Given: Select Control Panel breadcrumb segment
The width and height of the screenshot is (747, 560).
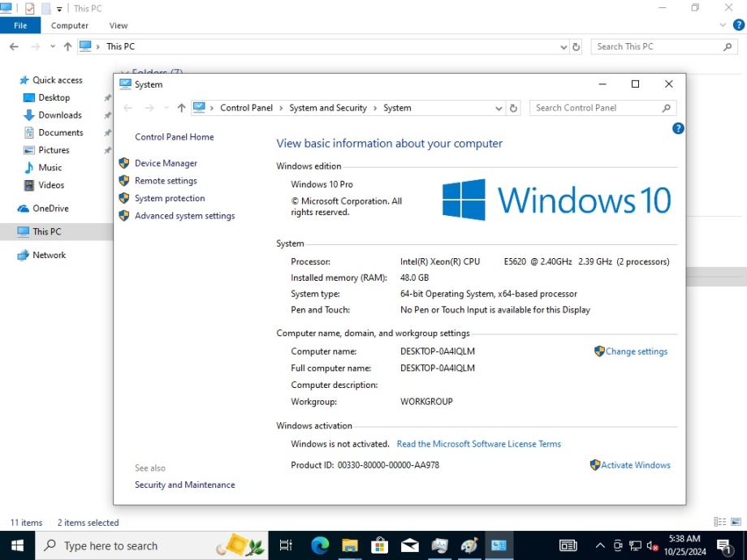Looking at the screenshot, I should pyautogui.click(x=246, y=108).
